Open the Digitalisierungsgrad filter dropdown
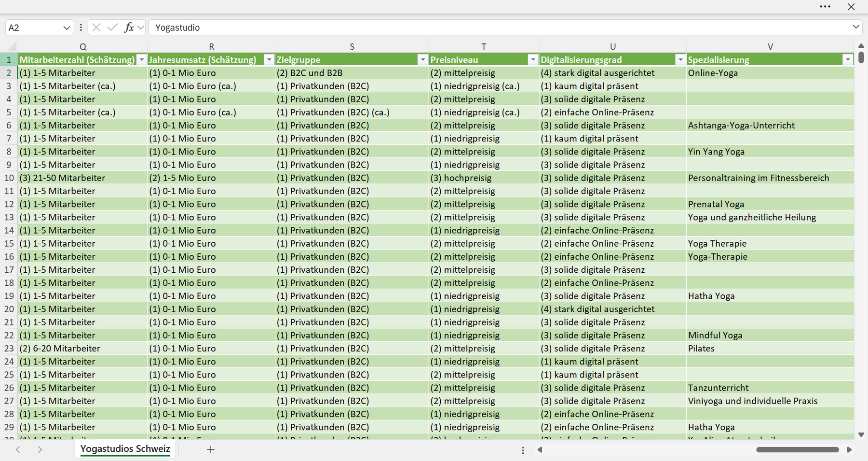The height and width of the screenshot is (461, 868). [680, 60]
